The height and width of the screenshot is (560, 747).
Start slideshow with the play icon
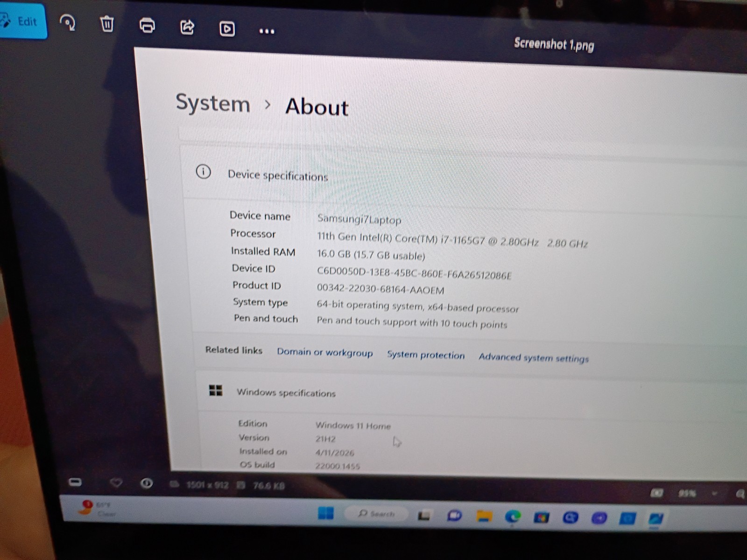coord(227,29)
